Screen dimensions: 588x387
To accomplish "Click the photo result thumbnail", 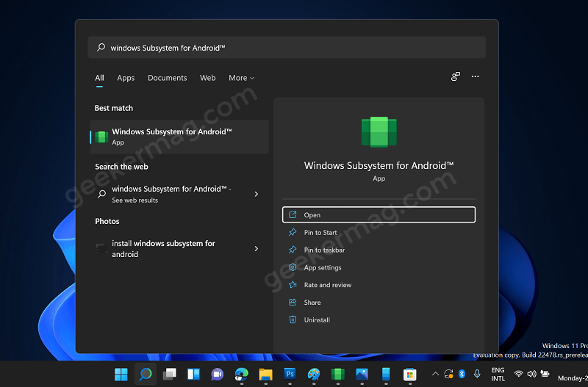I will coord(101,248).
